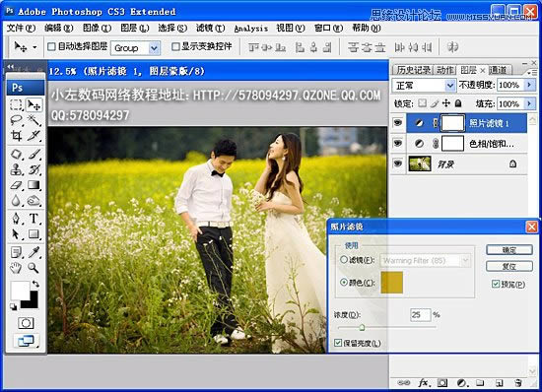Select the Lasso tool
The height and width of the screenshot is (392, 542).
tap(16, 120)
